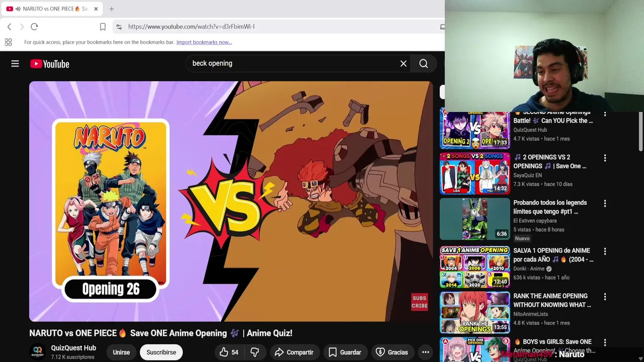
Task: Open the YouTube hamburger guide menu
Action: (15, 64)
